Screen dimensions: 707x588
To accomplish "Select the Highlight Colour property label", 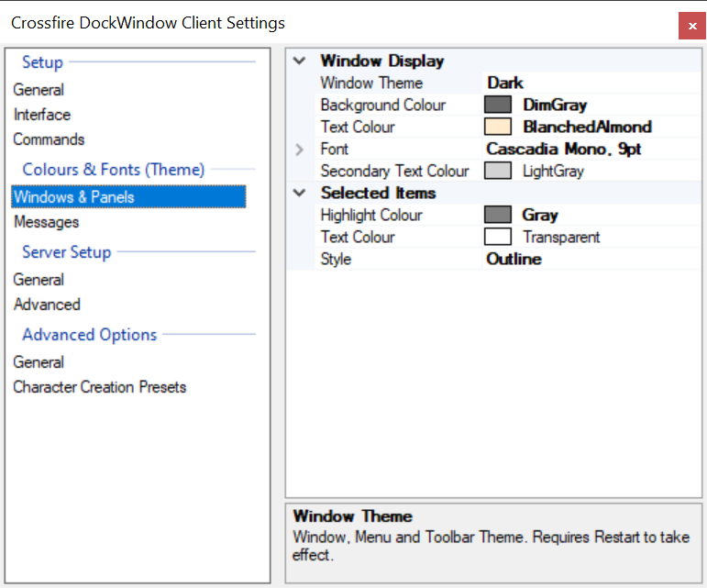I will pyautogui.click(x=371, y=215).
